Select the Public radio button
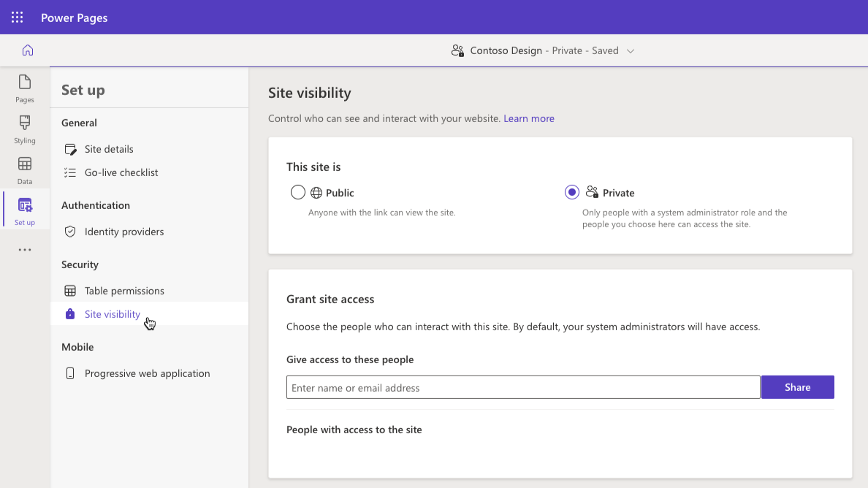The image size is (868, 488). (x=298, y=191)
